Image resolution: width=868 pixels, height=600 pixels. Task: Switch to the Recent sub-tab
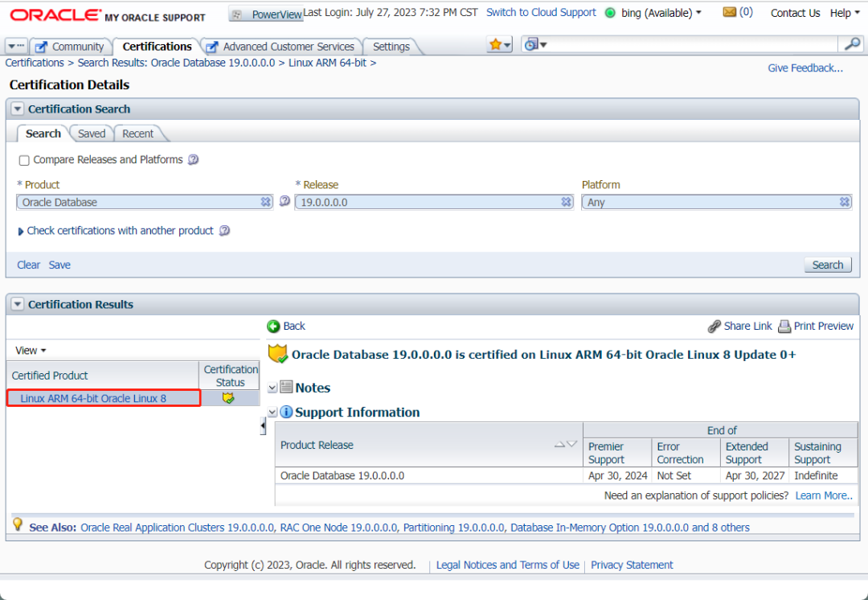point(138,134)
